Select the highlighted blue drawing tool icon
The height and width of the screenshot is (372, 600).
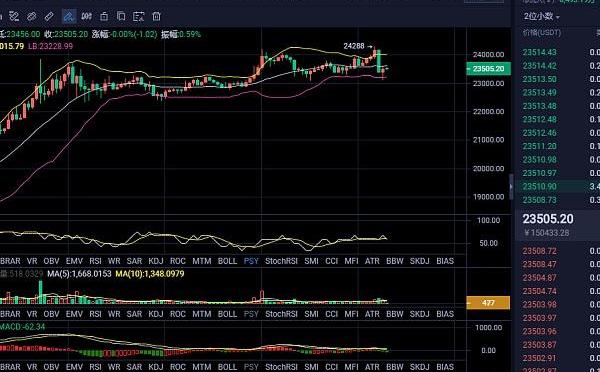(69, 16)
